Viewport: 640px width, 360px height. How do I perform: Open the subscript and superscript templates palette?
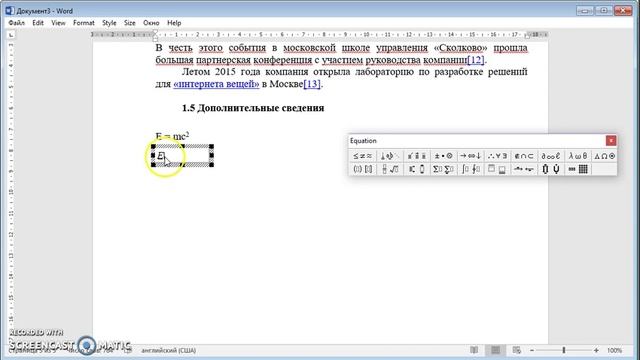(416, 169)
